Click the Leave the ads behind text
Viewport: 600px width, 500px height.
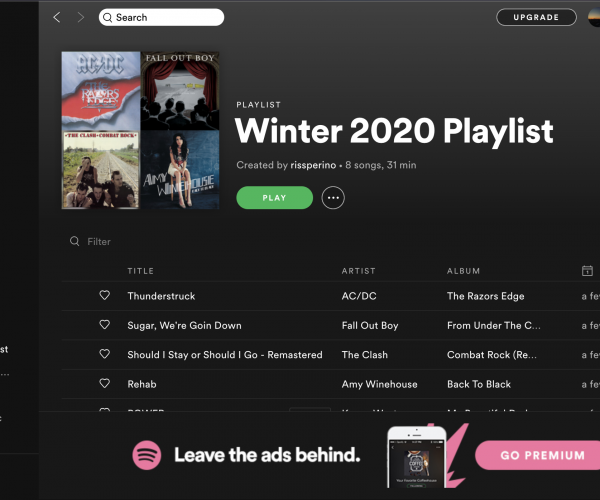click(x=267, y=455)
